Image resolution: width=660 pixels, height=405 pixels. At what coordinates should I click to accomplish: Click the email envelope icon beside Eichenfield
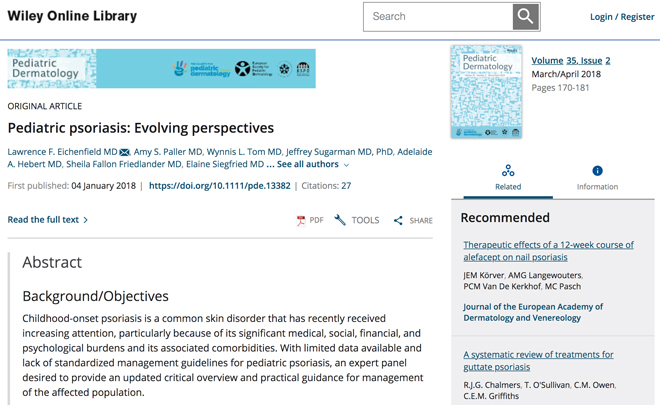(125, 152)
